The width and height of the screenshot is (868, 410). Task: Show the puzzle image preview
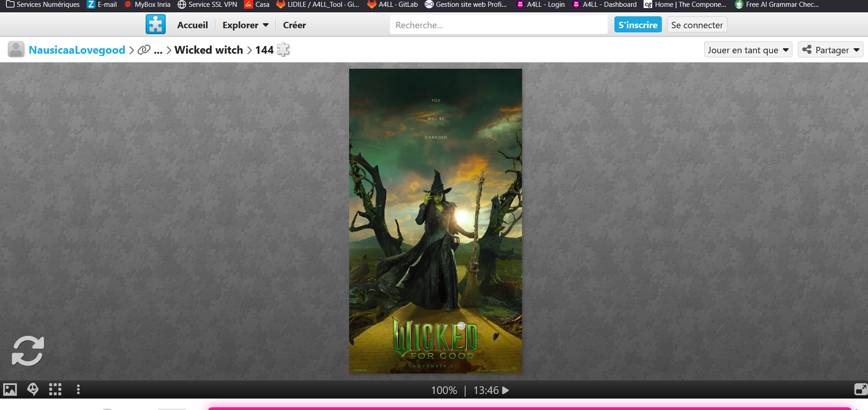click(10, 390)
